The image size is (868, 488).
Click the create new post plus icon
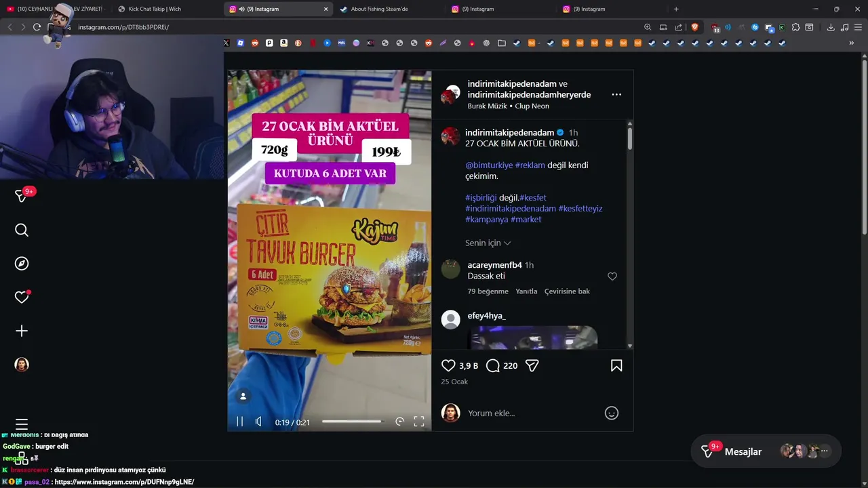tap(22, 331)
